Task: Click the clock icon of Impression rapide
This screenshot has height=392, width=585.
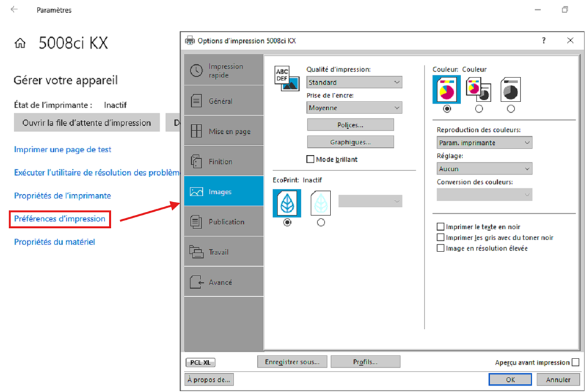Action: tap(197, 71)
